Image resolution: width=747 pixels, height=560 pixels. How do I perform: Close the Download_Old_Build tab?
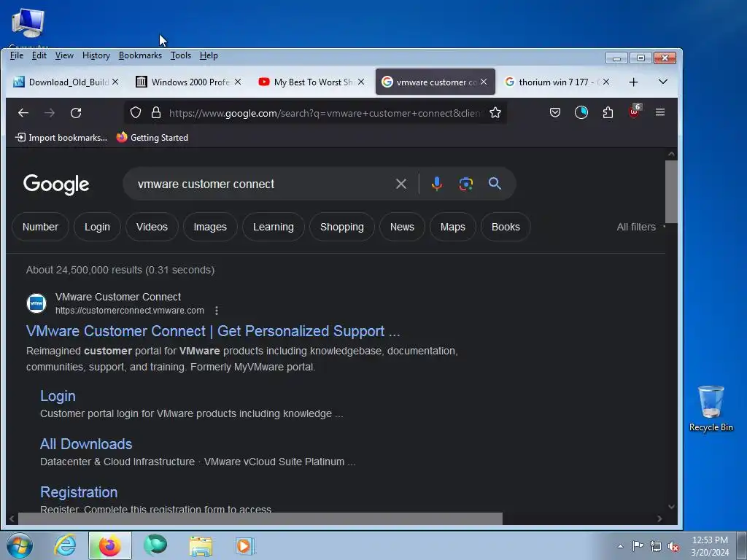(x=116, y=82)
